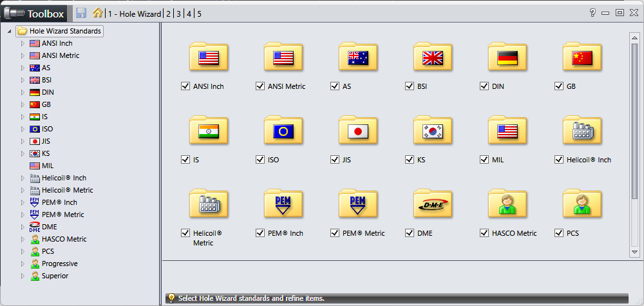The width and height of the screenshot is (644, 306).
Task: Go to step 3 tab
Action: (x=178, y=14)
